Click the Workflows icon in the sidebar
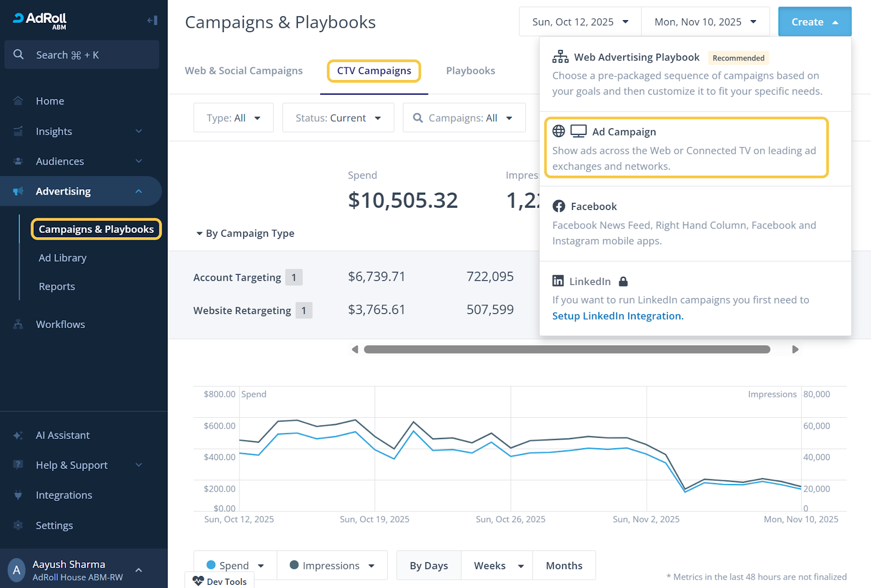The image size is (871, 588). coord(19,324)
